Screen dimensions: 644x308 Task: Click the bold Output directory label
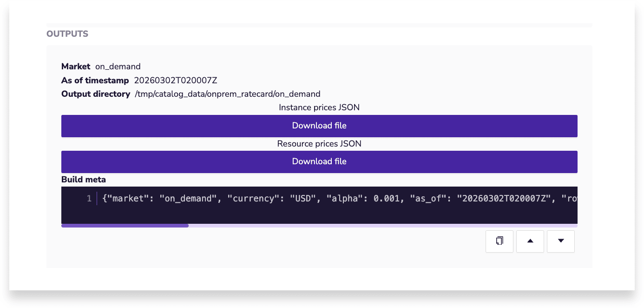click(96, 94)
